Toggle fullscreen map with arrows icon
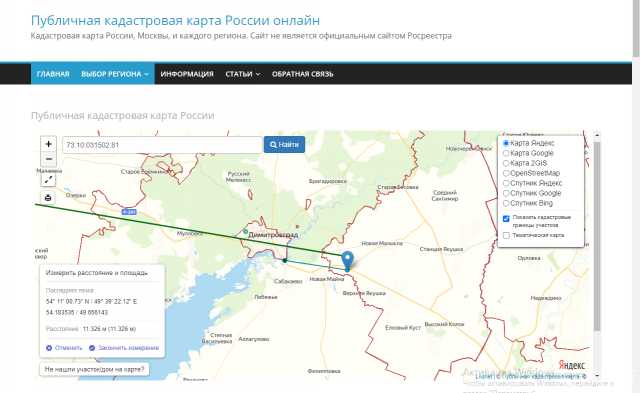Viewport: 640px width, 393px height. (48, 180)
